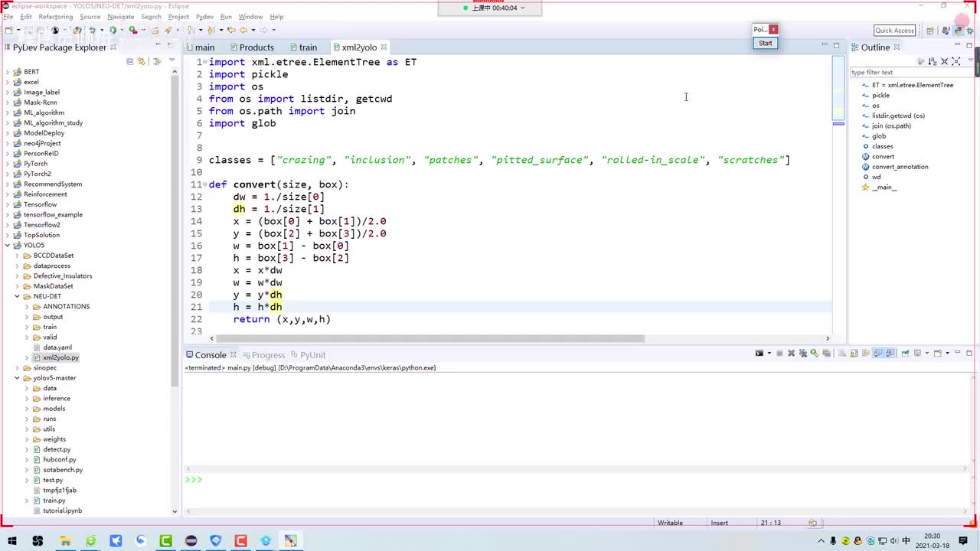The width and height of the screenshot is (980, 551).
Task: Open the Display Selected Console dropdown arrow
Action: coord(926,354)
